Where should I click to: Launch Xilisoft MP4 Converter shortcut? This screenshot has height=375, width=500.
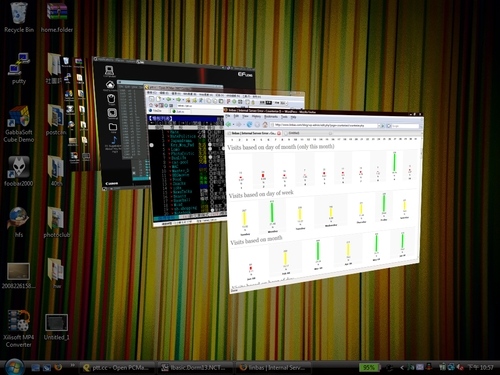pos(19,329)
